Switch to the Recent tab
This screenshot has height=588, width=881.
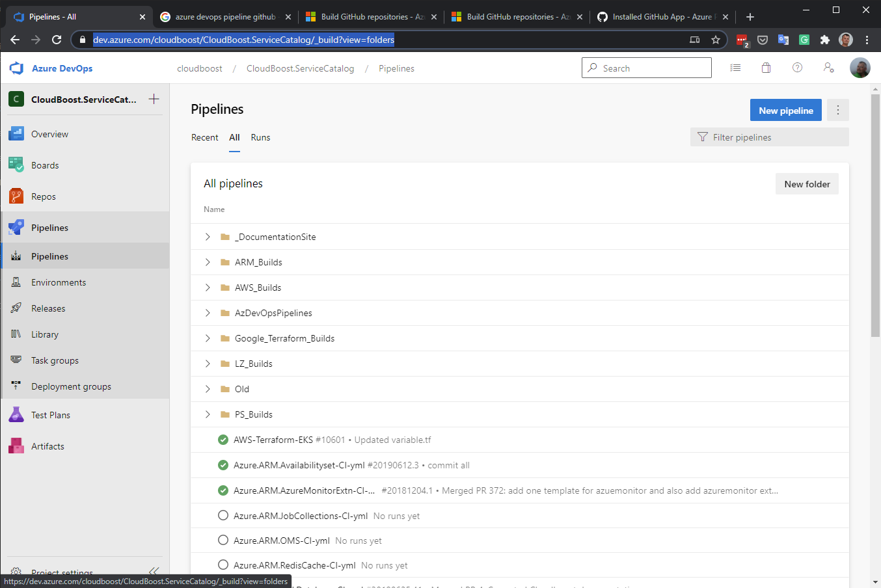coord(205,137)
